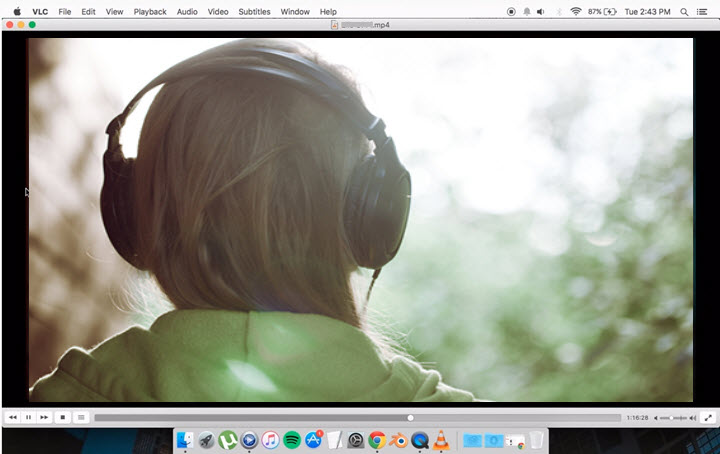Click the VLC cone icon in dock

coord(441,440)
